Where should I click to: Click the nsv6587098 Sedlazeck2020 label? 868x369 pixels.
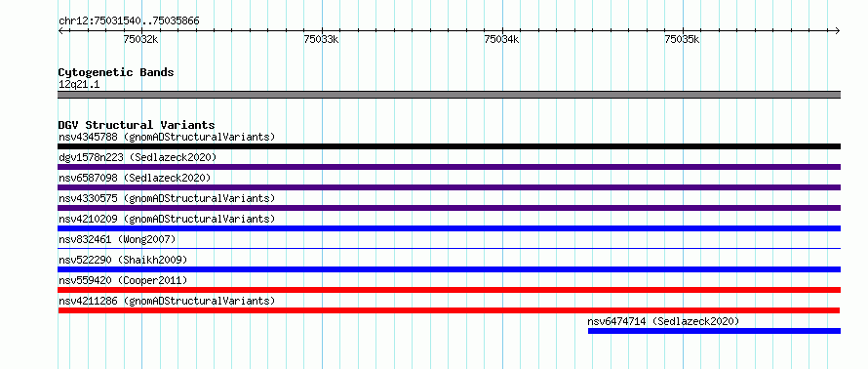click(x=135, y=178)
